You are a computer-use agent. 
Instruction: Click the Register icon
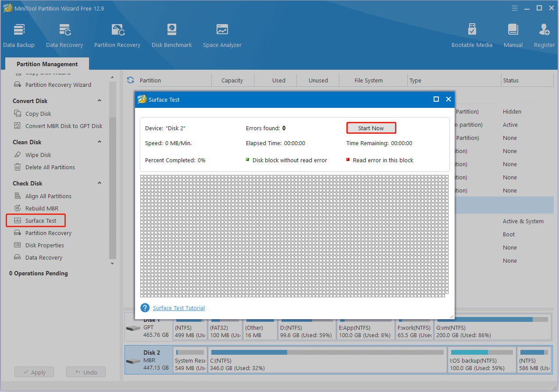click(545, 30)
